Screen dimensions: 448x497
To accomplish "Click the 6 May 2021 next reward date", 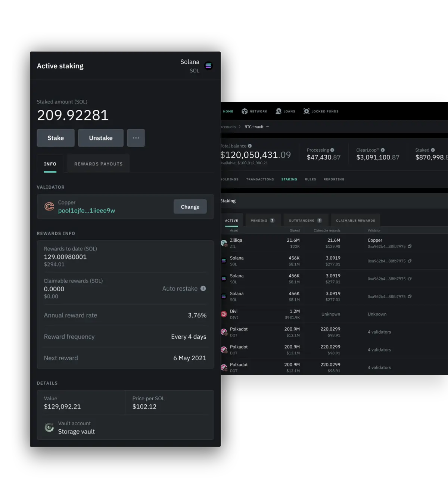I will [x=190, y=358].
